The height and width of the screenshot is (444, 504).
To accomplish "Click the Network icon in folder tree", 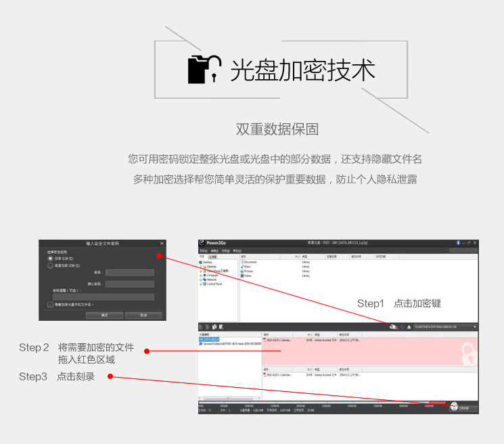I will [x=204, y=280].
